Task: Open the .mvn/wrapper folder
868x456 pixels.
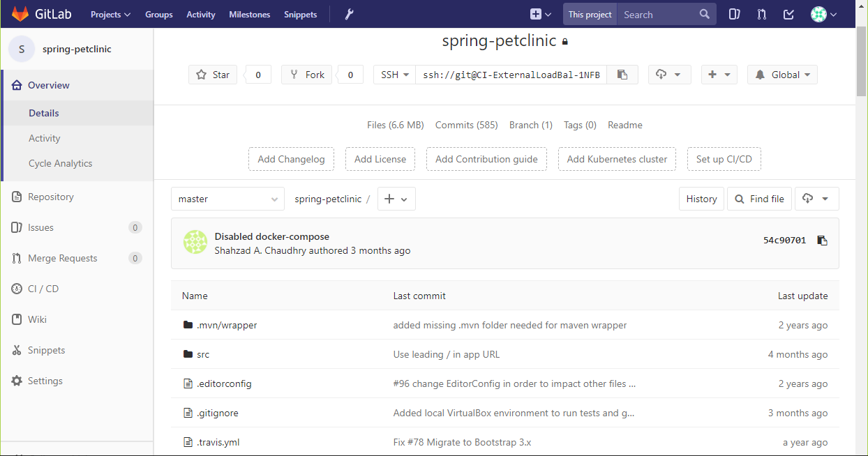Action: click(227, 325)
